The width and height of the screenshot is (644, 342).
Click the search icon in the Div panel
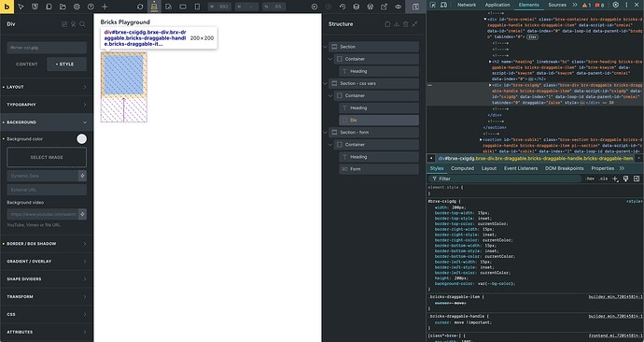point(82,24)
